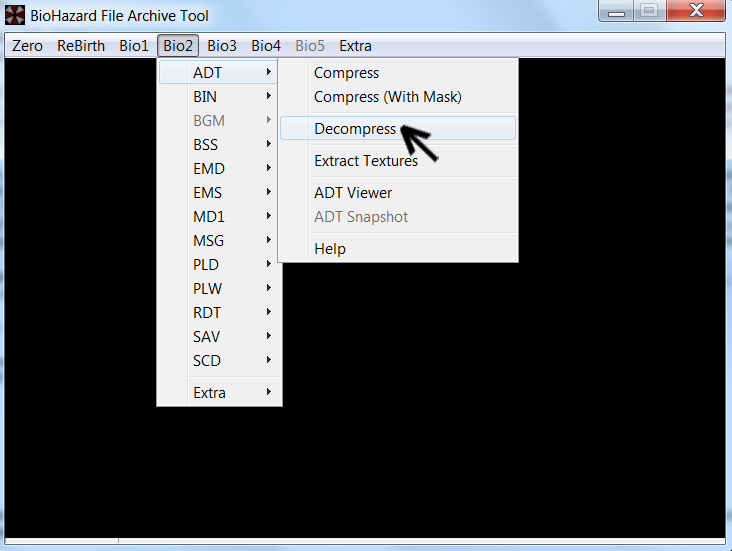Screen dimensions: 732x551
Task: Expand the MSG submenu
Action: 219,240
